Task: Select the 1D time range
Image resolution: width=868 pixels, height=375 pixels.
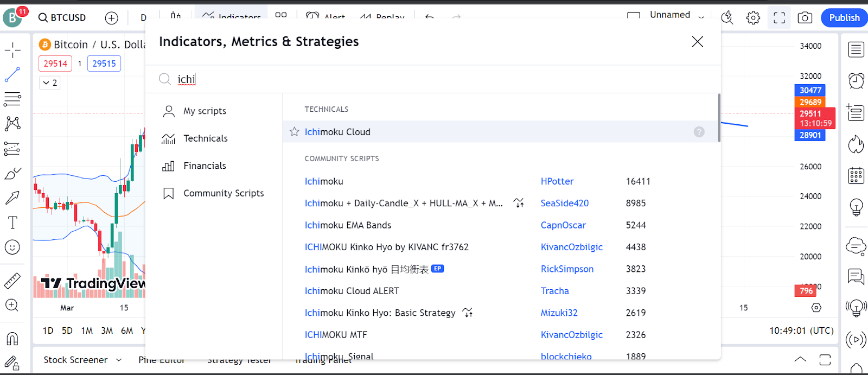Action: [48, 330]
